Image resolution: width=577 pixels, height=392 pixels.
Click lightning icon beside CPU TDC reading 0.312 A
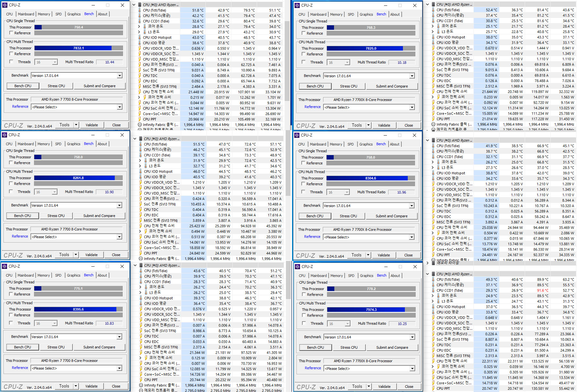coord(433,211)
